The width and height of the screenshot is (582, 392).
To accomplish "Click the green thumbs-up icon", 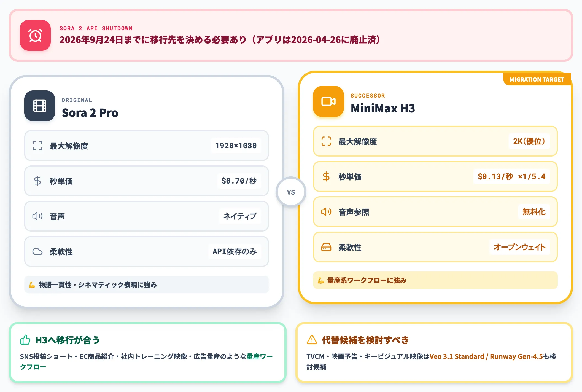I will [25, 340].
